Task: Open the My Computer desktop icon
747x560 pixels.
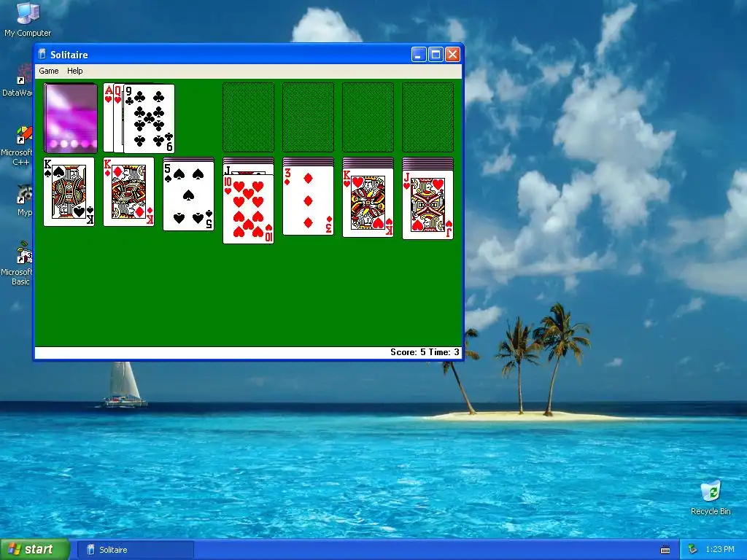Action: (x=28, y=20)
